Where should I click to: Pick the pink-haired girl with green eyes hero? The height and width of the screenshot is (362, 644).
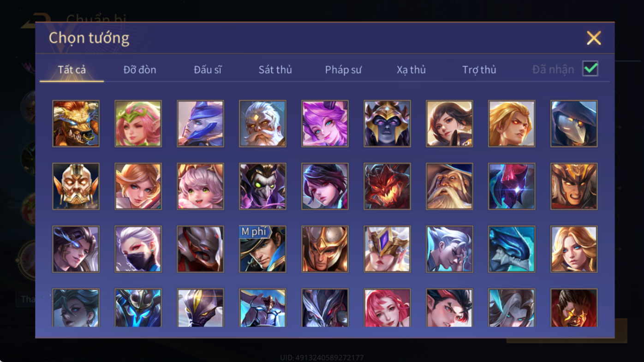click(x=200, y=186)
